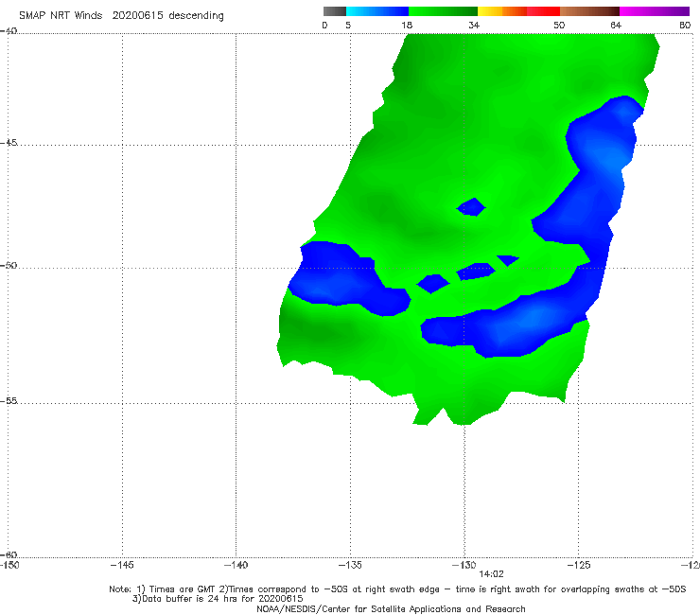This screenshot has width=700, height=615.
Task: Click the swath time label '14:02'
Action: (x=491, y=574)
